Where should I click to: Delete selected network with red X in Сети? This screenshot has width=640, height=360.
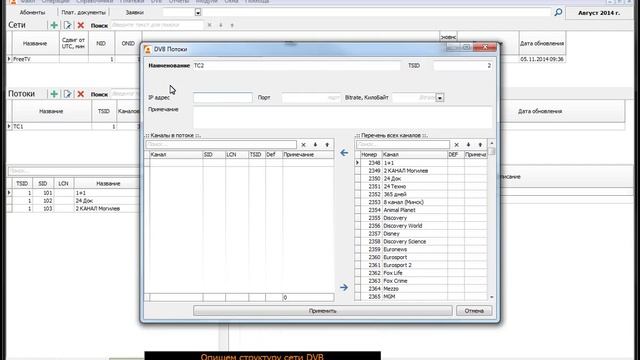click(x=81, y=25)
